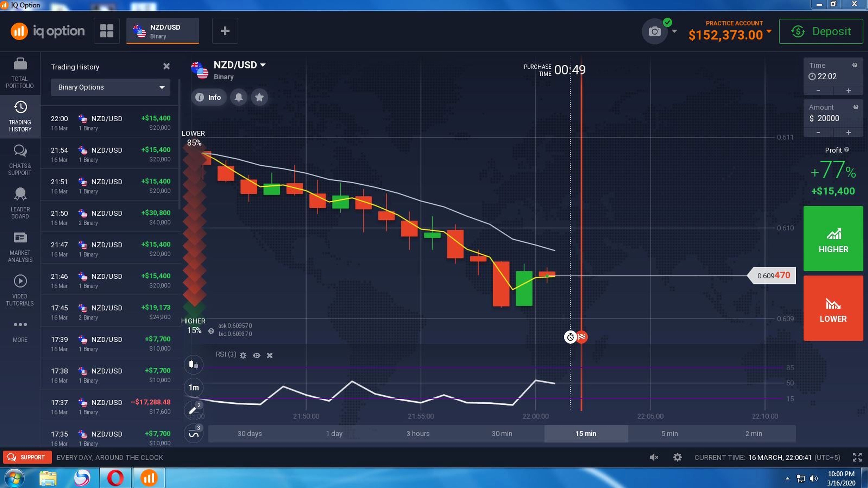
Task: Expand the practice account balance dropdown
Action: (x=769, y=31)
